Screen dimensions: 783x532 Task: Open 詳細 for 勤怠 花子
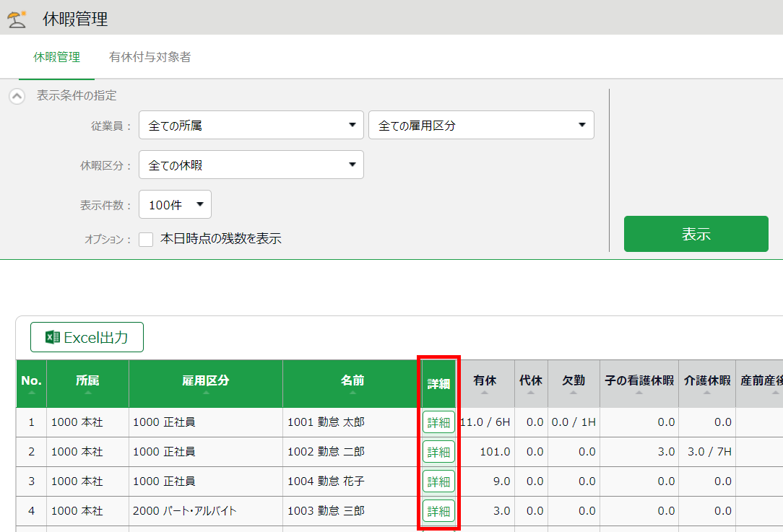pos(438,481)
